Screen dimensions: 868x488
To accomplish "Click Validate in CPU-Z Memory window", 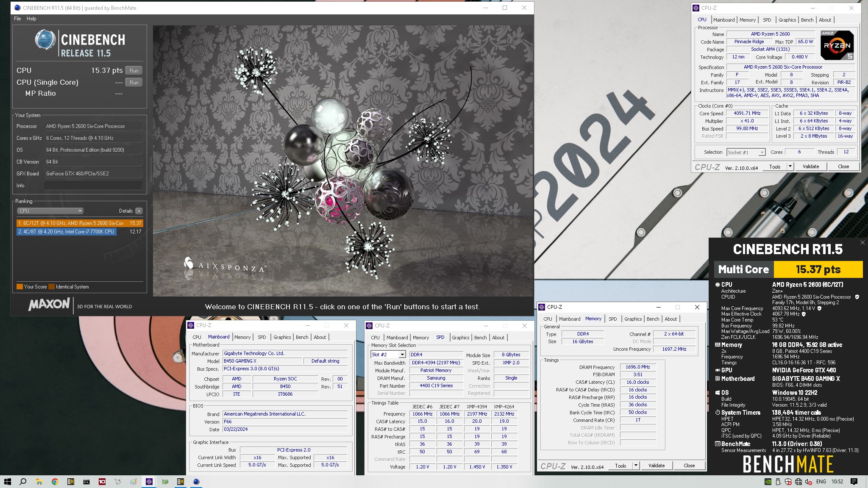I will point(657,466).
